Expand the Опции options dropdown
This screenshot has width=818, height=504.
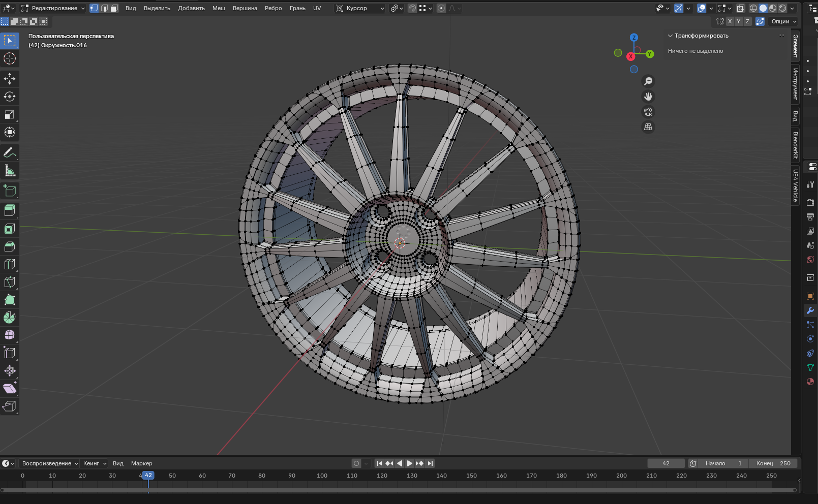[784, 21]
